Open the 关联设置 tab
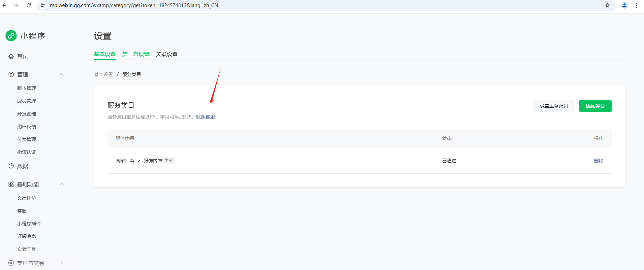Viewport: 644px width, 270px height. 166,54
